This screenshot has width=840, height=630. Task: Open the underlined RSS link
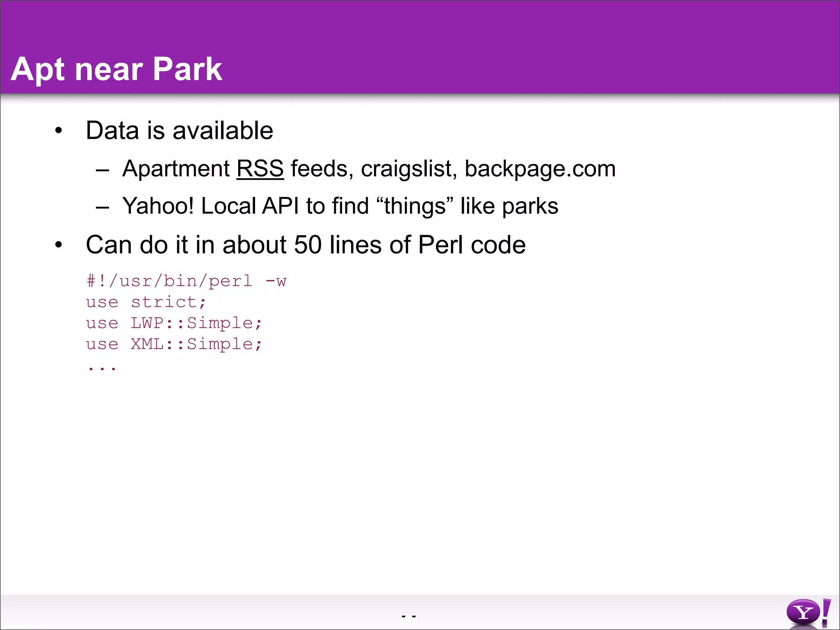click(260, 169)
